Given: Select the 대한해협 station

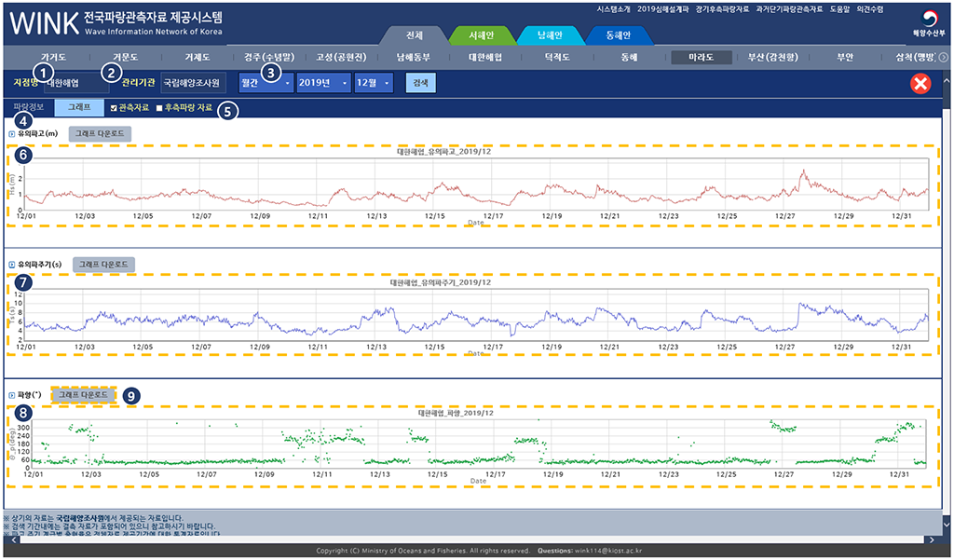Looking at the screenshot, I should pyautogui.click(x=484, y=57).
